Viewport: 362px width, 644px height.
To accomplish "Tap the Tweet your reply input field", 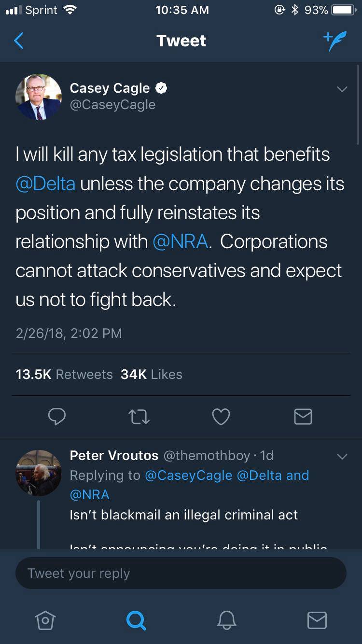I will coord(181,573).
